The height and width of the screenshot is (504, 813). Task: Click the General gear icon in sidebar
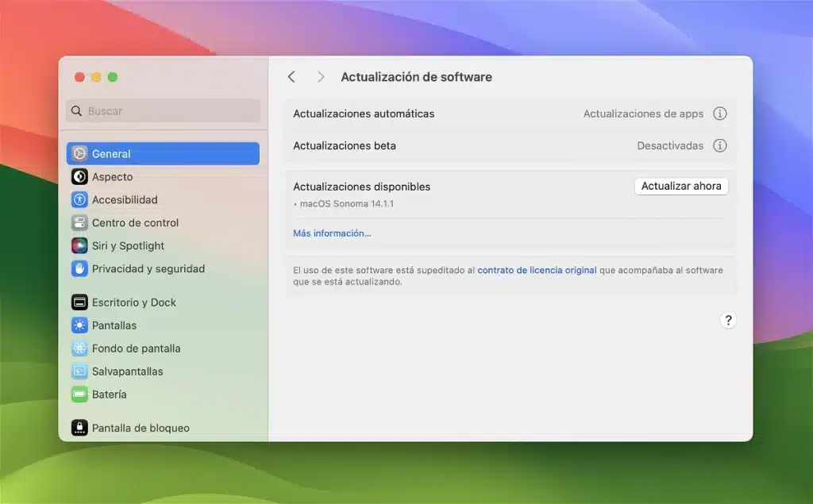point(79,153)
